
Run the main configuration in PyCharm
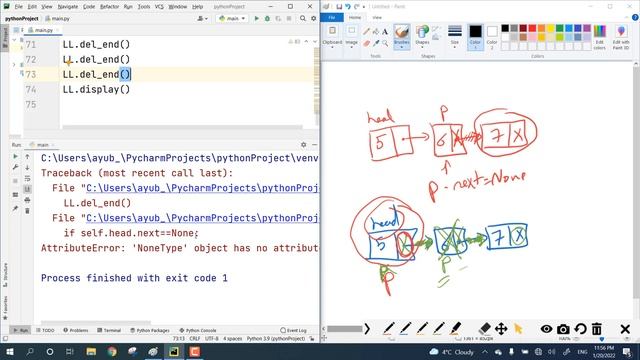point(256,18)
